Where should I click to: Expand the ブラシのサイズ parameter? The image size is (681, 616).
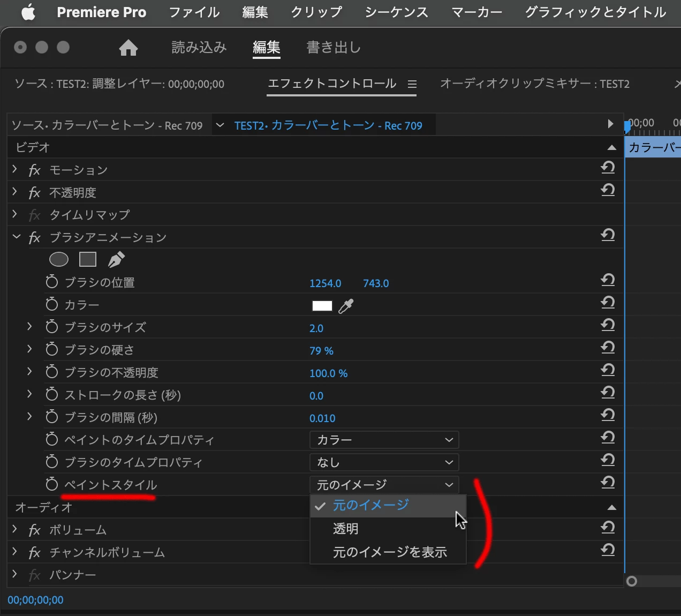point(30,326)
